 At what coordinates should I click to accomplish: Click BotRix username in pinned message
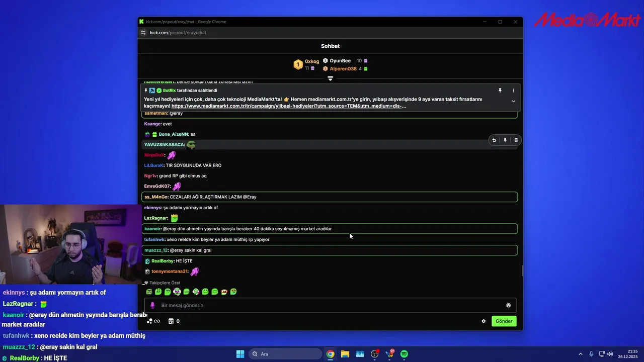click(x=169, y=90)
